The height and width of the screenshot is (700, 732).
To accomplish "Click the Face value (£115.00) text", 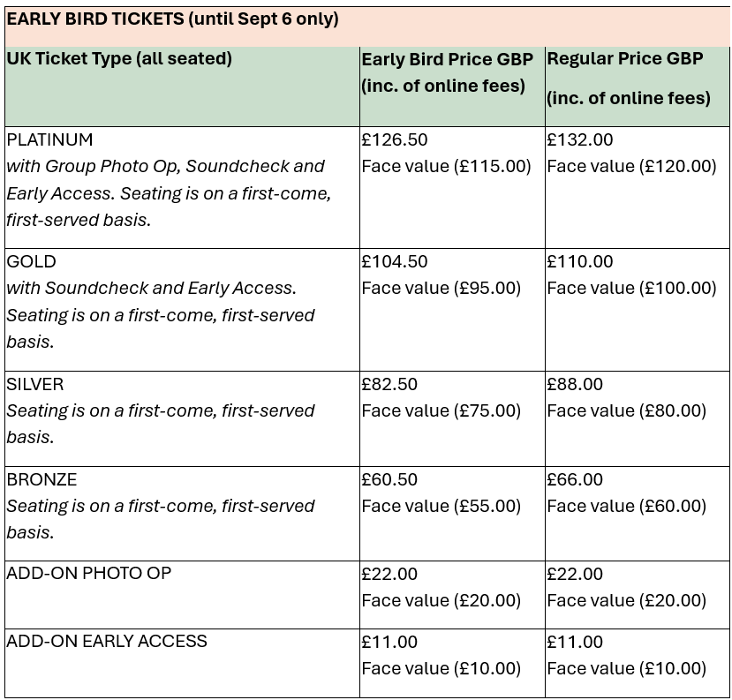I will point(446,167).
